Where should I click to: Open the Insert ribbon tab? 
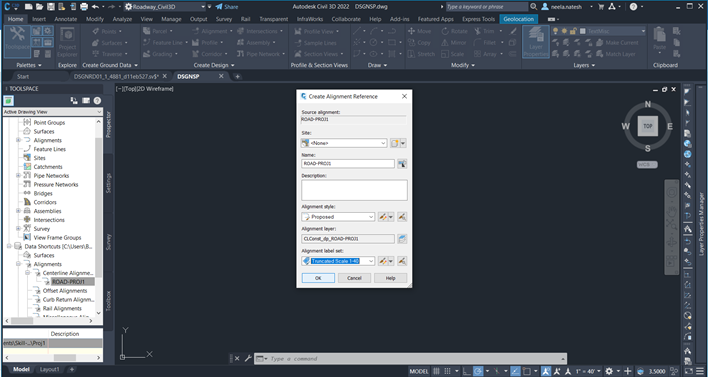click(x=39, y=19)
